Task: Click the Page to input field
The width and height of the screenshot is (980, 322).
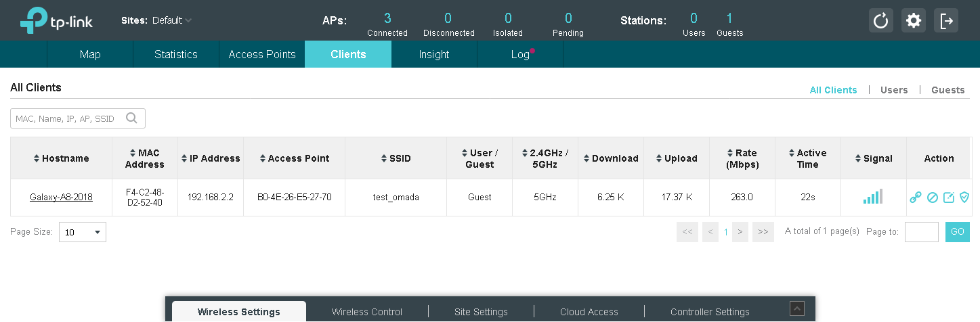Action: [921, 232]
